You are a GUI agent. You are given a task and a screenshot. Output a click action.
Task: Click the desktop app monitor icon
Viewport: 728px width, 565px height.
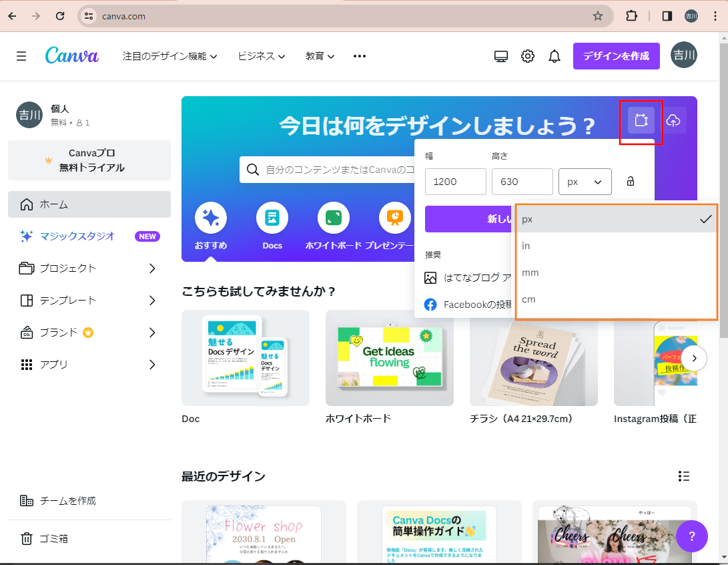pos(501,56)
